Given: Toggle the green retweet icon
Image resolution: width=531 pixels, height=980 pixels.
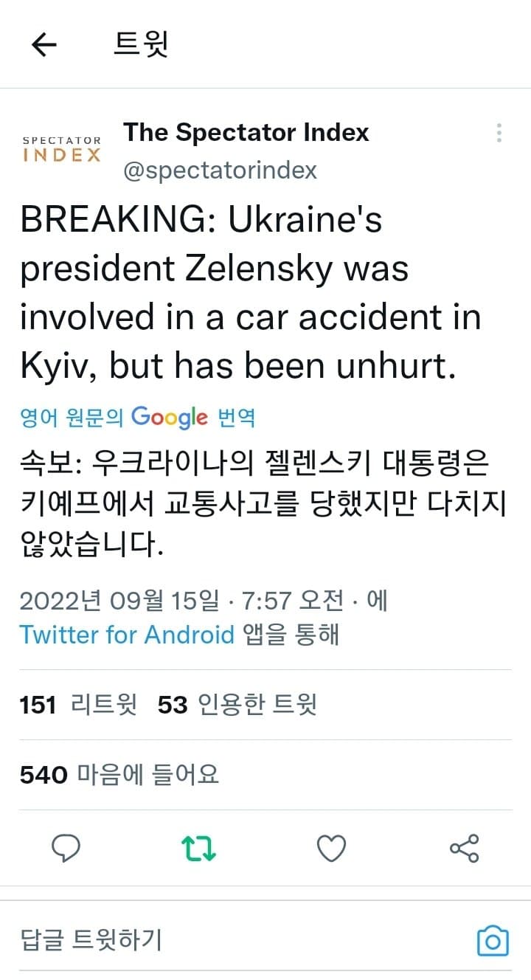Looking at the screenshot, I should click(x=199, y=849).
